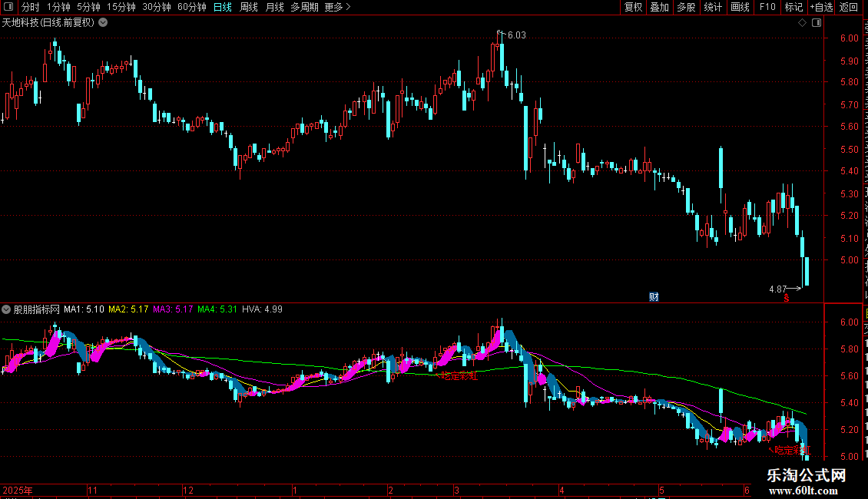The height and width of the screenshot is (499, 868).
Task: Click month 3 on the time axis
Action: pos(457,490)
